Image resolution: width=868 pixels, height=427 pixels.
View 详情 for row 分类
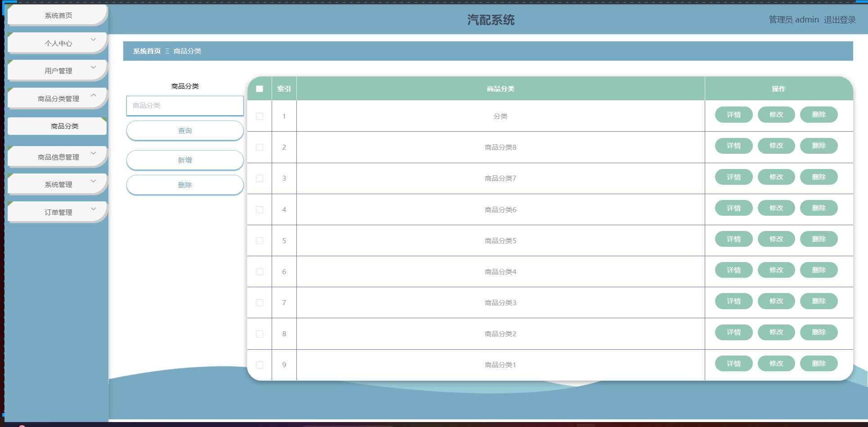pyautogui.click(x=734, y=115)
